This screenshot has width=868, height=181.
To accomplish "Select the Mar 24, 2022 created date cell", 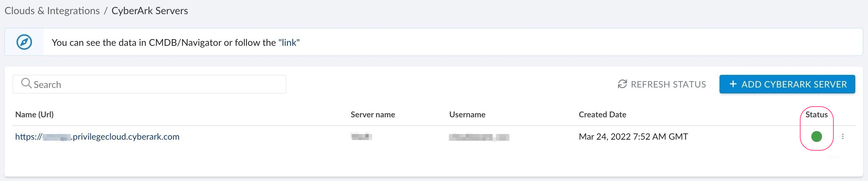I will point(633,137).
